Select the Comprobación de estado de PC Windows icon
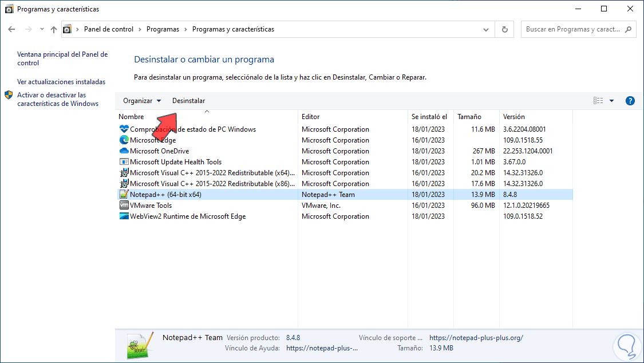 point(124,129)
